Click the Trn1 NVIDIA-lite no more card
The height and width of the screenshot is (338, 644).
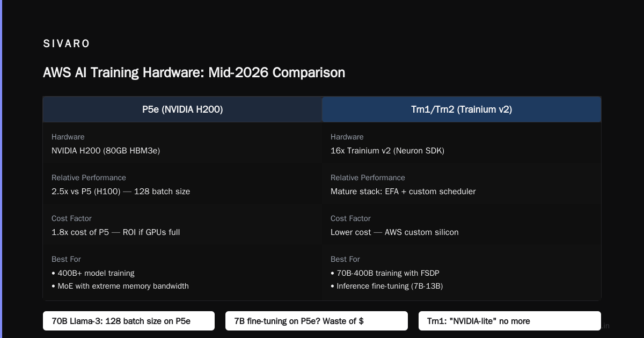[510, 321]
